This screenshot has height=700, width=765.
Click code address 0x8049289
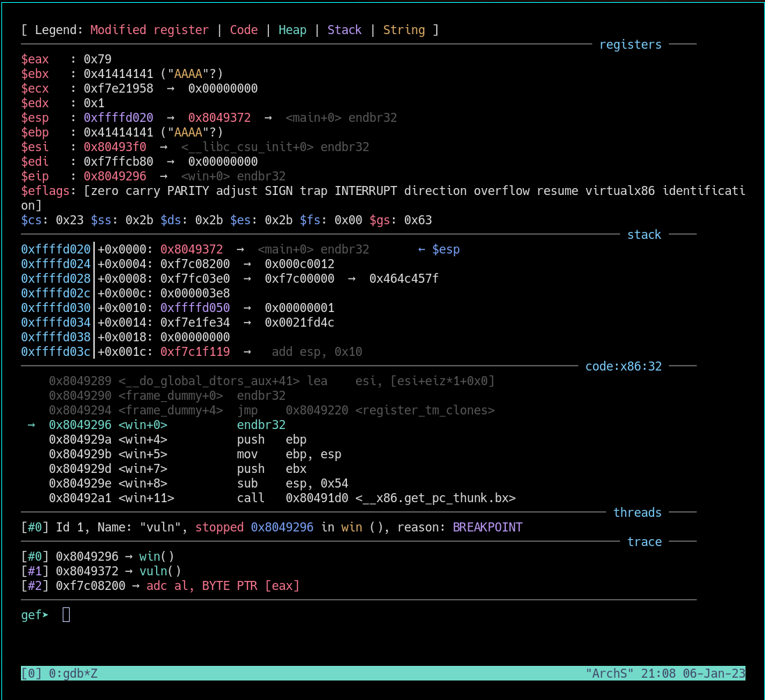[x=80, y=381]
